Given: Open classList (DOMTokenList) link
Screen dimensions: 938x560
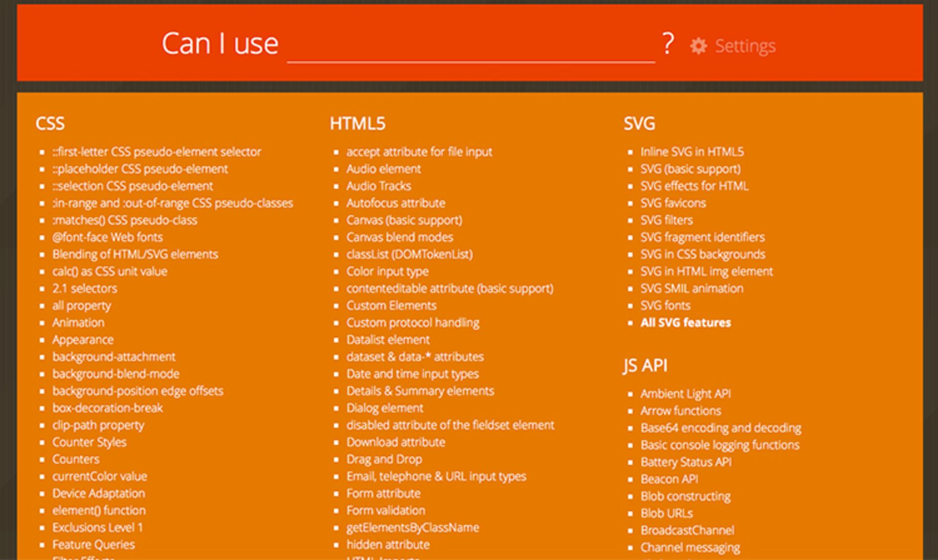Looking at the screenshot, I should tap(410, 254).
